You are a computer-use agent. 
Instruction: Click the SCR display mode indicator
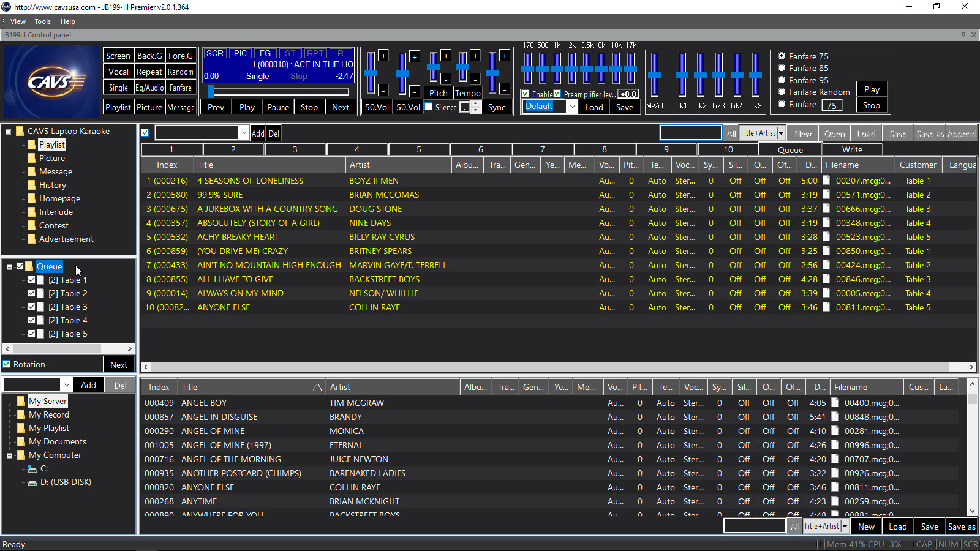tap(214, 54)
